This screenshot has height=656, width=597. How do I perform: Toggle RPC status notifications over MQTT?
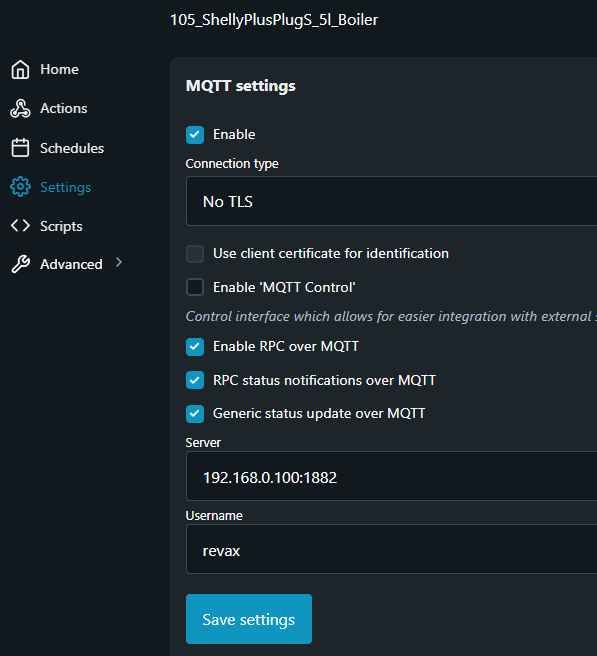click(x=195, y=380)
